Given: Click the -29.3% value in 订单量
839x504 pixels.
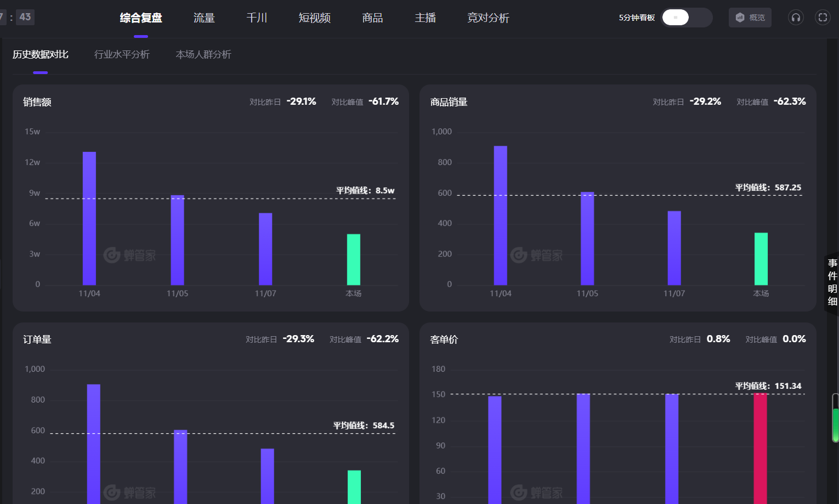Looking at the screenshot, I should 298,339.
